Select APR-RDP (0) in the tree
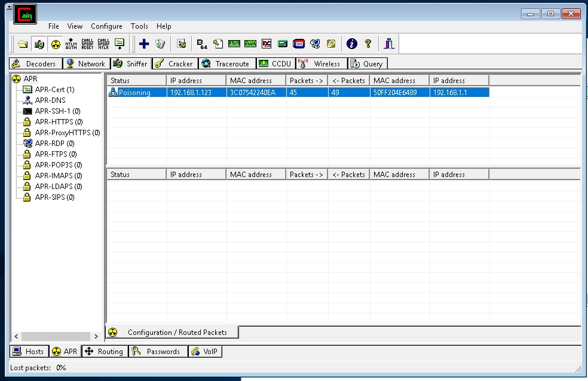588x381 pixels. [x=55, y=144]
